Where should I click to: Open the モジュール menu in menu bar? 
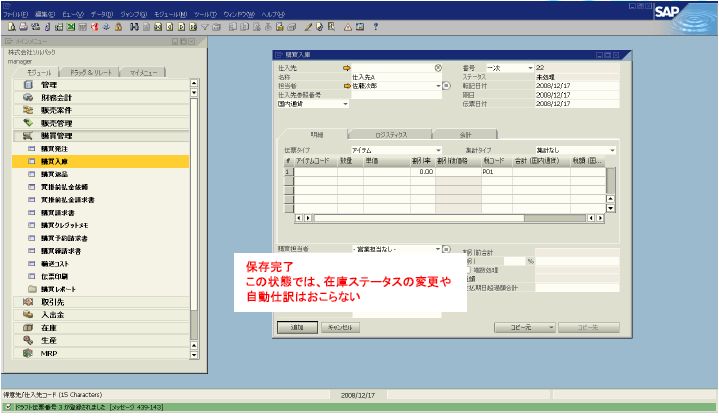170,14
